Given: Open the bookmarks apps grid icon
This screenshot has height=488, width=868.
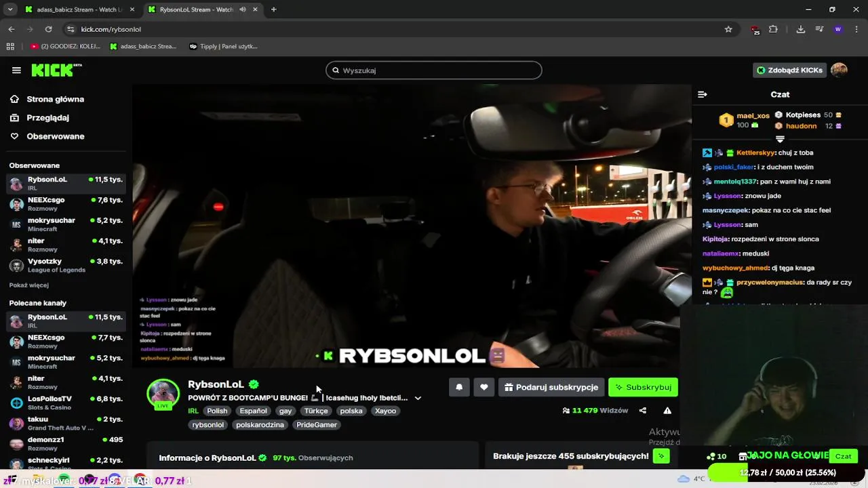Looking at the screenshot, I should tap(10, 46).
